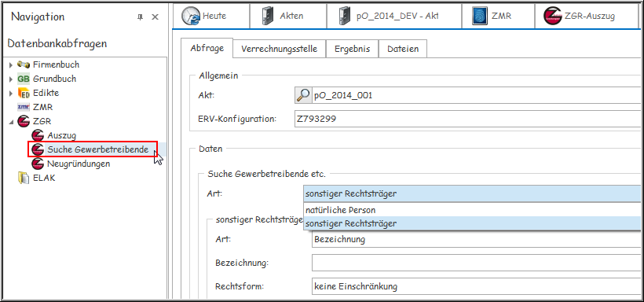644x302 pixels.
Task: Click the ELAK folder icon
Action: [24, 179]
